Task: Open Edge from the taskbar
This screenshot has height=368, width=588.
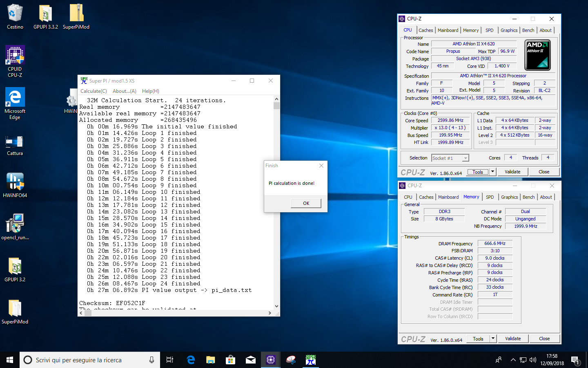Action: tap(191, 360)
